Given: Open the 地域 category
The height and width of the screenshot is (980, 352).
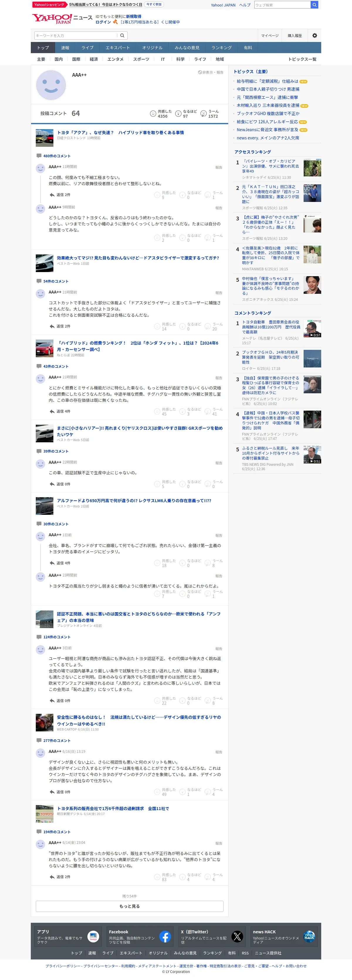Looking at the screenshot, I should point(219,59).
